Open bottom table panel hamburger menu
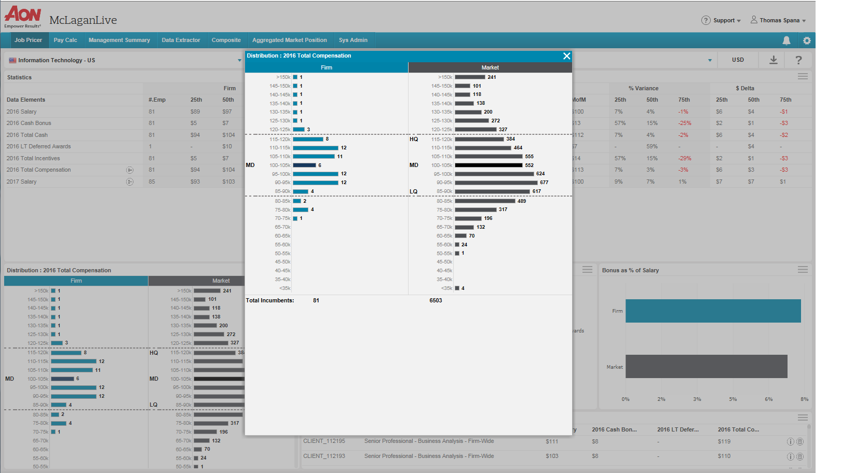 803,418
